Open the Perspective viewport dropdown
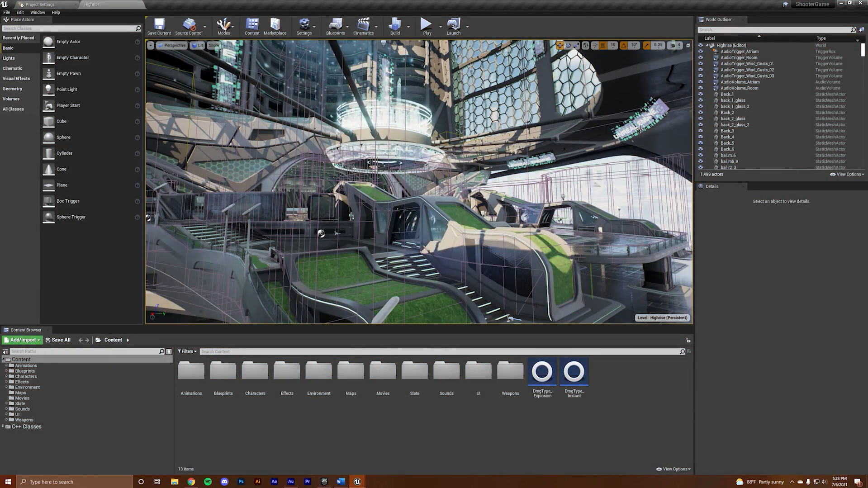Image resolution: width=868 pixels, height=488 pixels. click(x=171, y=45)
